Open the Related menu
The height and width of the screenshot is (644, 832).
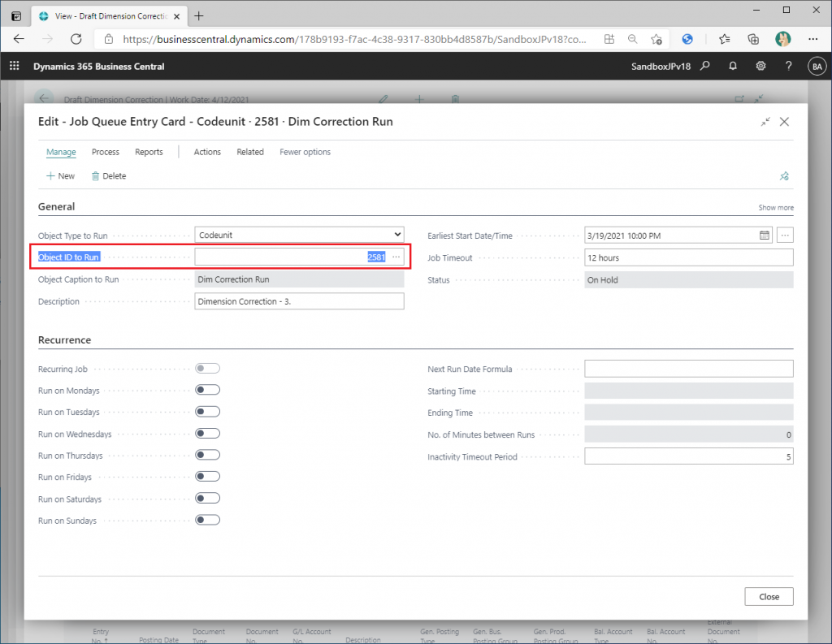[250, 152]
